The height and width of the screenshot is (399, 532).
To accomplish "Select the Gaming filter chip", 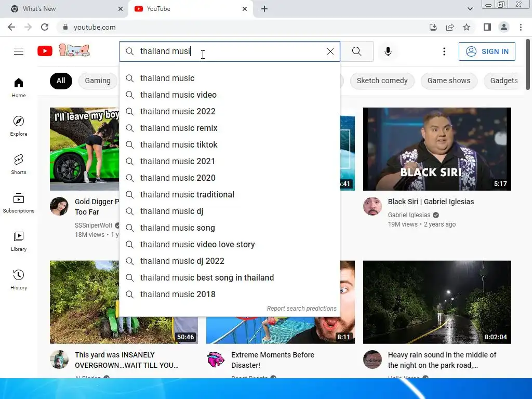I will pos(98,81).
